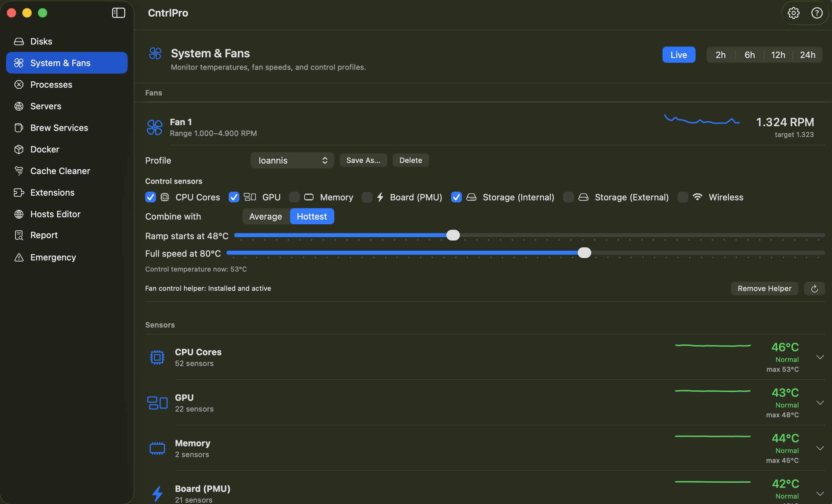Screen dimensions: 832x504
Task: Click 'Range 1.000–4.900 RPM' text
Action: click(213, 133)
